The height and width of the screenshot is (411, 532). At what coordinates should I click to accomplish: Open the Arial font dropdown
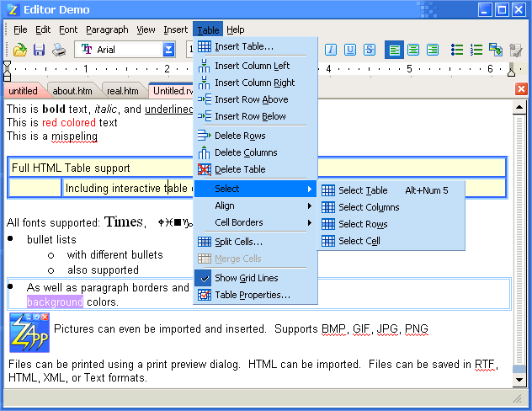(169, 51)
